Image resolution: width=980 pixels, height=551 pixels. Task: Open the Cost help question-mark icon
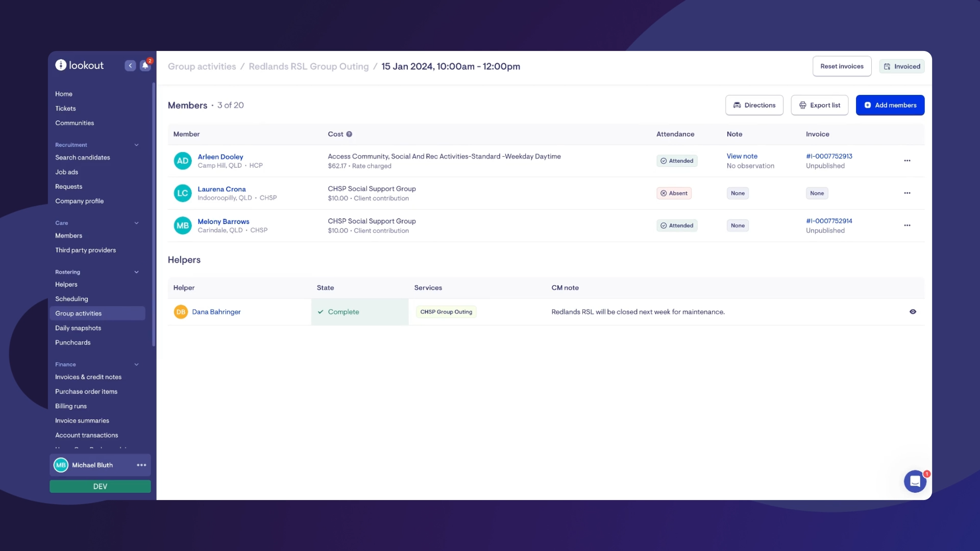349,134
